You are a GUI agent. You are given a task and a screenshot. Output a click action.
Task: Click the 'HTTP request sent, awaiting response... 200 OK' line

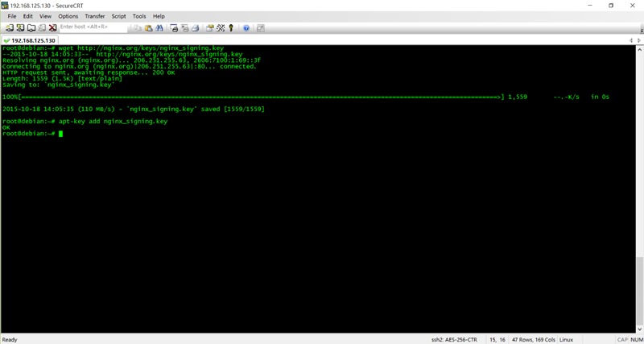click(89, 73)
